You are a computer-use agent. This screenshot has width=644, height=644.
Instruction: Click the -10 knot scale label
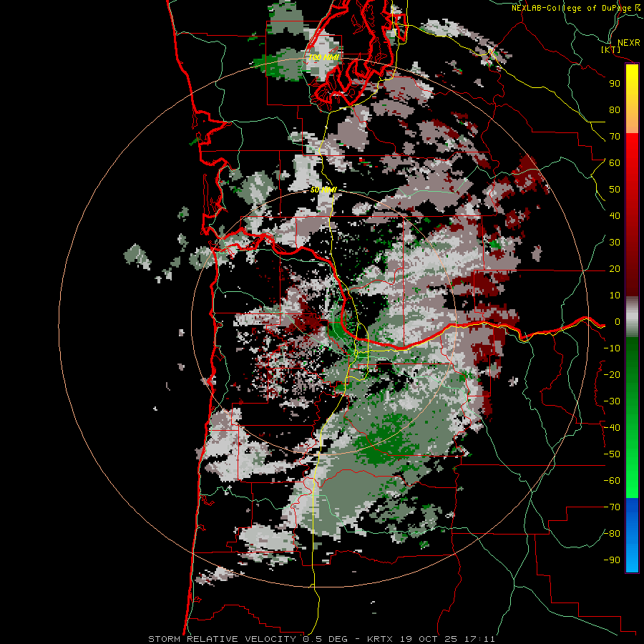tap(612, 348)
